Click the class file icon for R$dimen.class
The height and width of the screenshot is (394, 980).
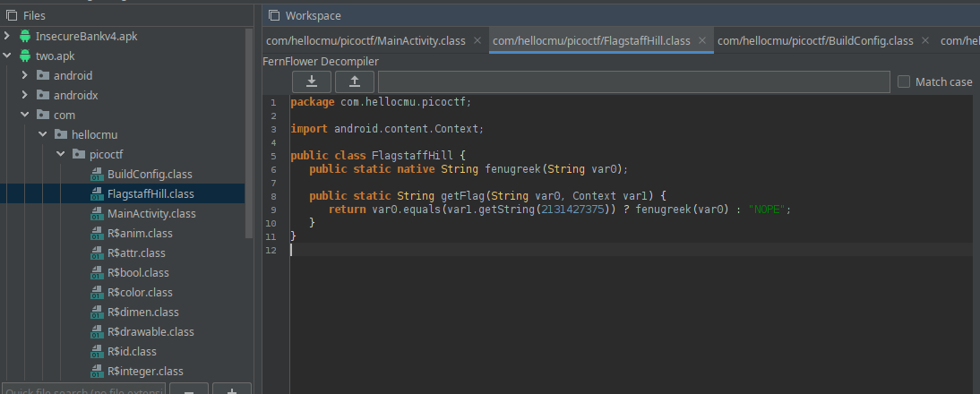[x=96, y=313]
